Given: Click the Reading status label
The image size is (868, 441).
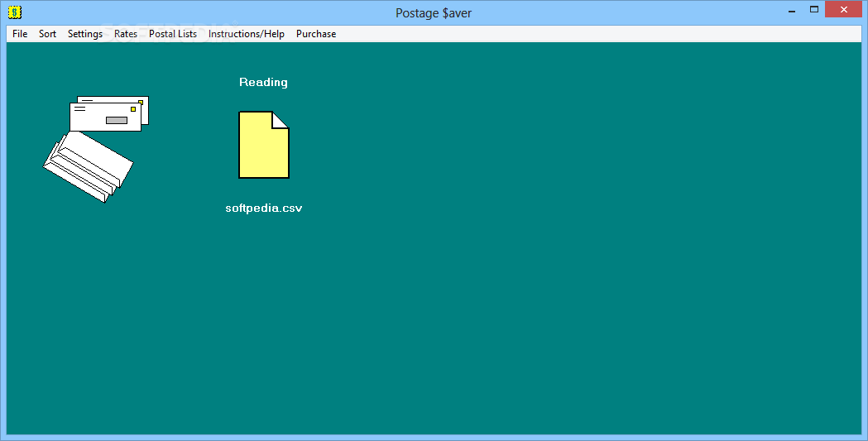Looking at the screenshot, I should [x=263, y=83].
